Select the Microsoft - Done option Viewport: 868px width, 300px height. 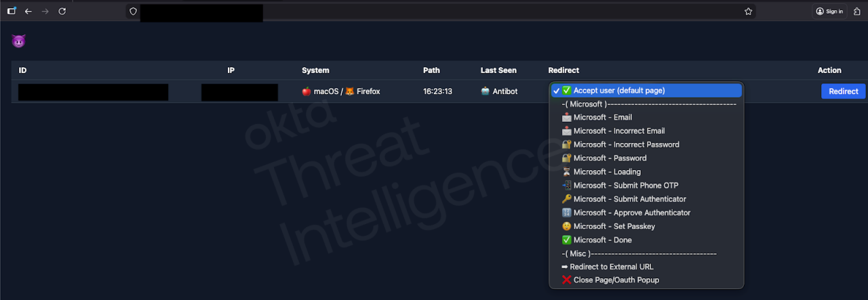point(602,240)
